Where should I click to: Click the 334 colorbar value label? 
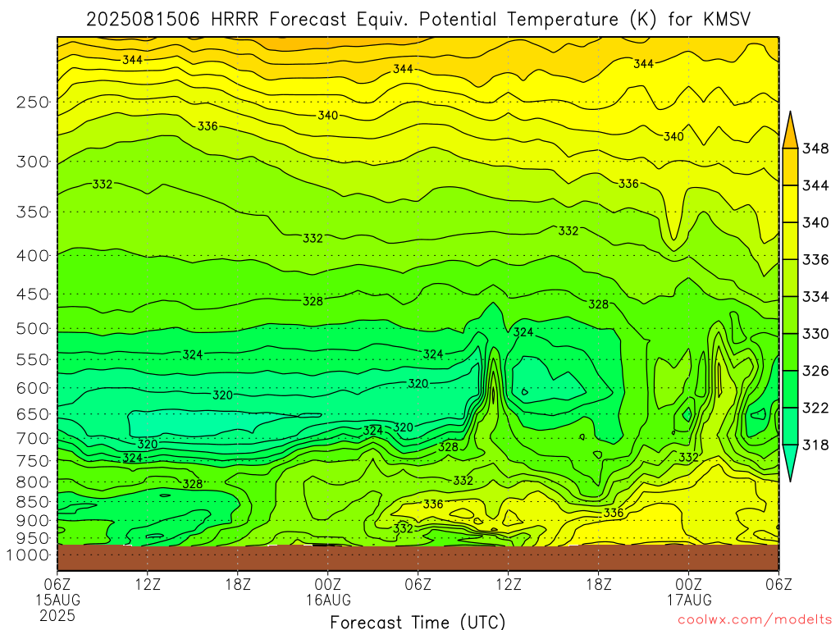[x=815, y=297]
